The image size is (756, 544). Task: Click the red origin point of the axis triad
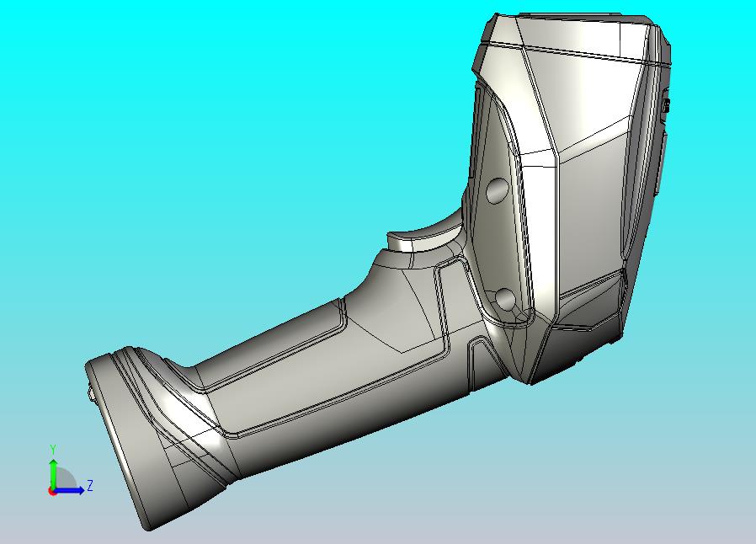[52, 492]
